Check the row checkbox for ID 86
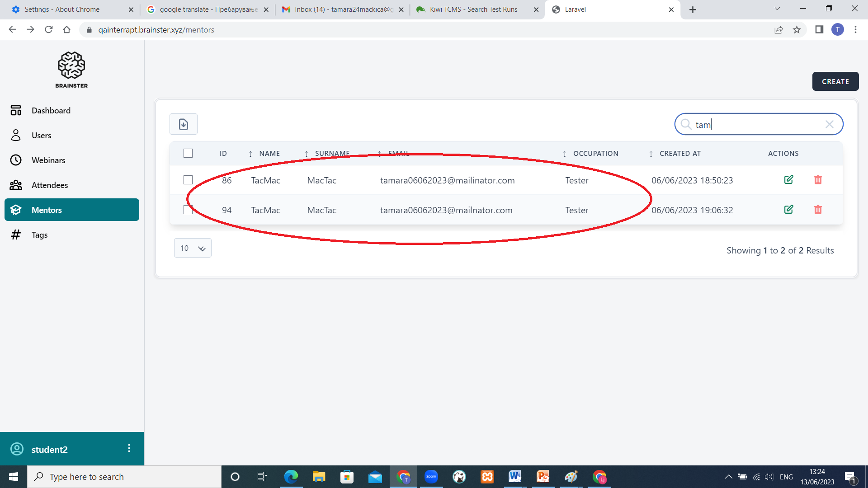Viewport: 868px width, 488px height. pyautogui.click(x=188, y=180)
